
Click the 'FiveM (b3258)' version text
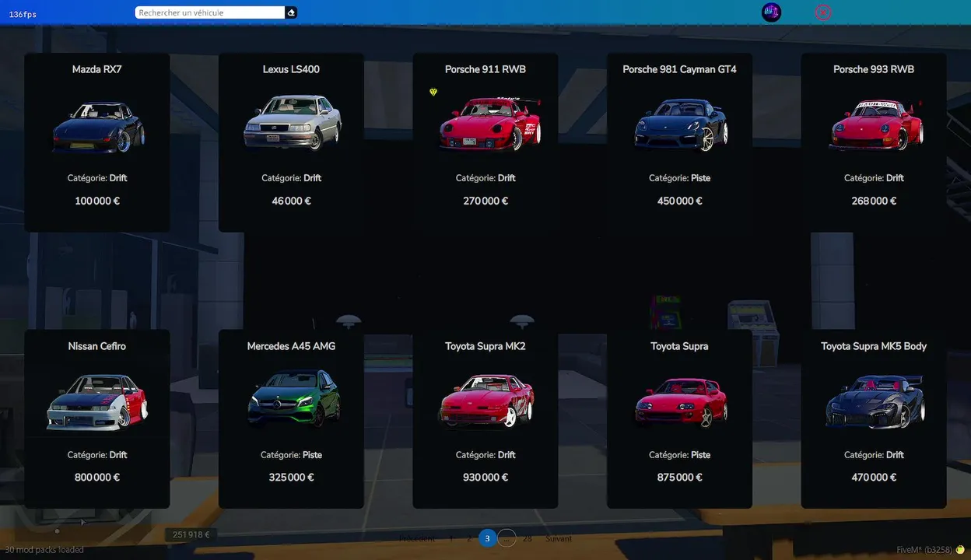[924, 549]
